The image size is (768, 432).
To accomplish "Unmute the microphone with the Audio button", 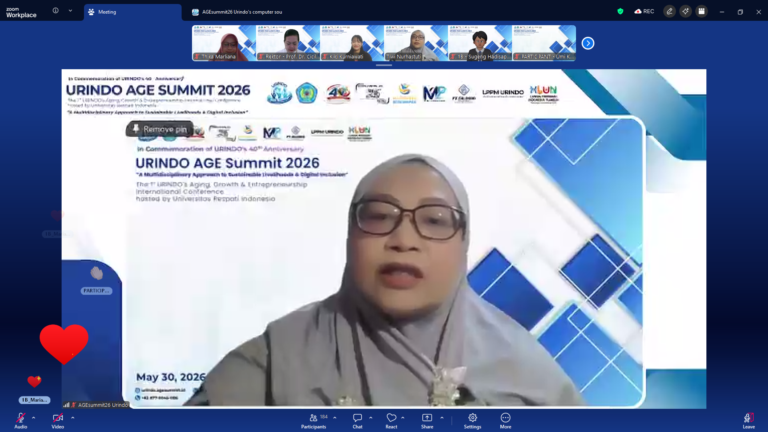I will pyautogui.click(x=21, y=420).
